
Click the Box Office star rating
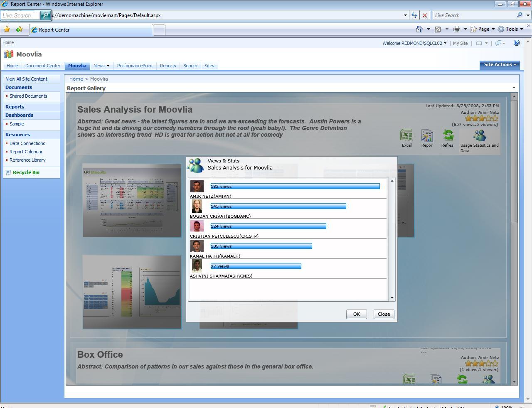click(481, 364)
